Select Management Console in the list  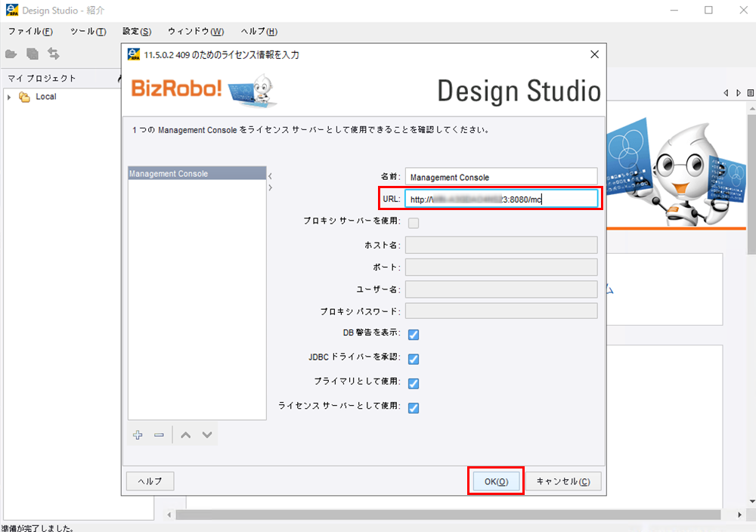(197, 174)
